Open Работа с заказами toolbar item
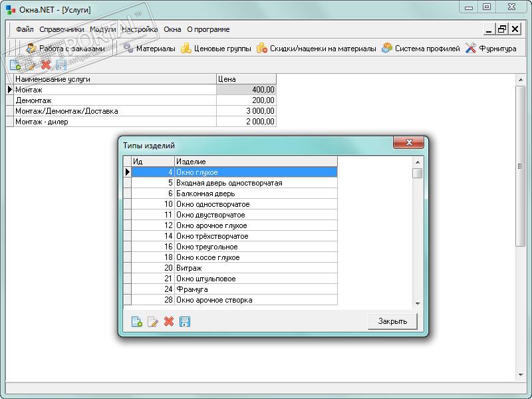 click(x=65, y=49)
